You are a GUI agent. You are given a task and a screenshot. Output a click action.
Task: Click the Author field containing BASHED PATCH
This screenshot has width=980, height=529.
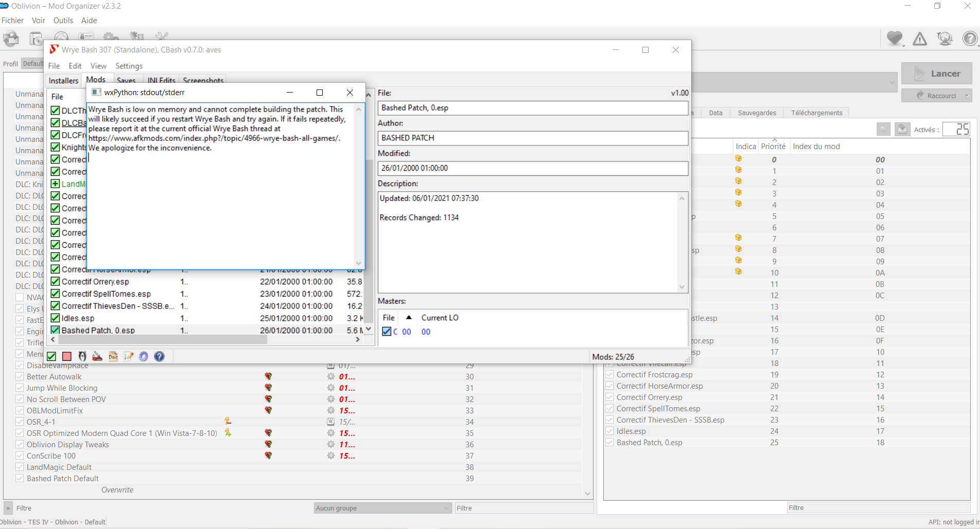click(x=533, y=138)
